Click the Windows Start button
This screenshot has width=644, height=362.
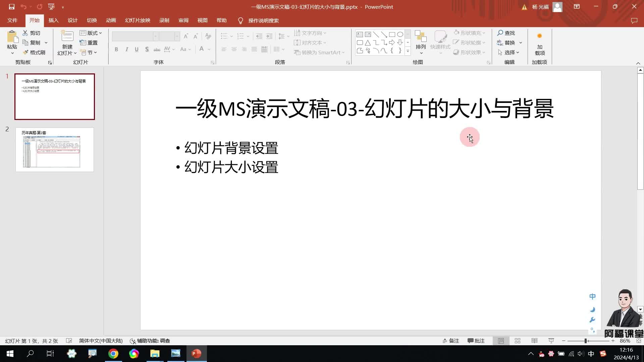pos(10,354)
